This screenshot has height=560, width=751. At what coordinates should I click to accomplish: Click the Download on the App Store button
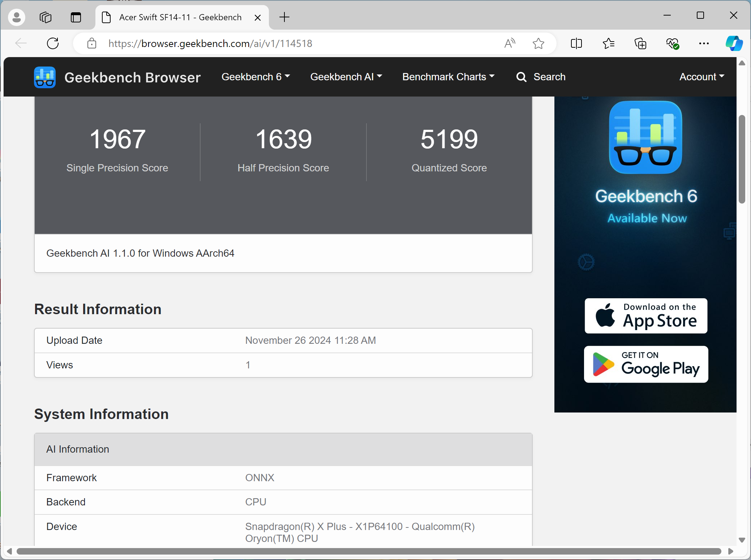[x=646, y=316]
